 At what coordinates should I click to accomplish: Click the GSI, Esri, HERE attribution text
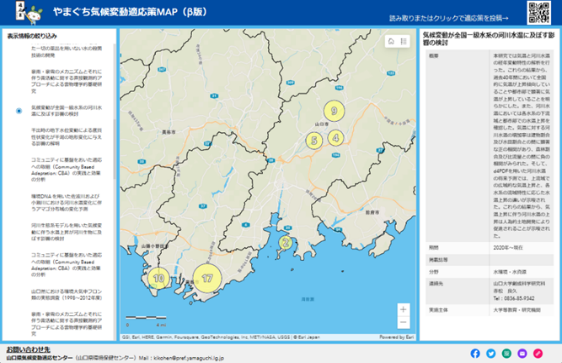(221, 337)
